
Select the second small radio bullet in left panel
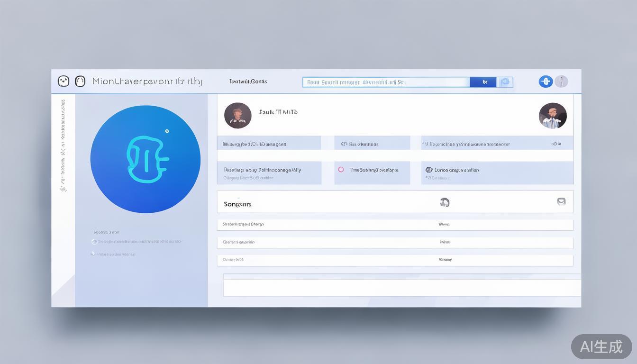tap(92, 254)
